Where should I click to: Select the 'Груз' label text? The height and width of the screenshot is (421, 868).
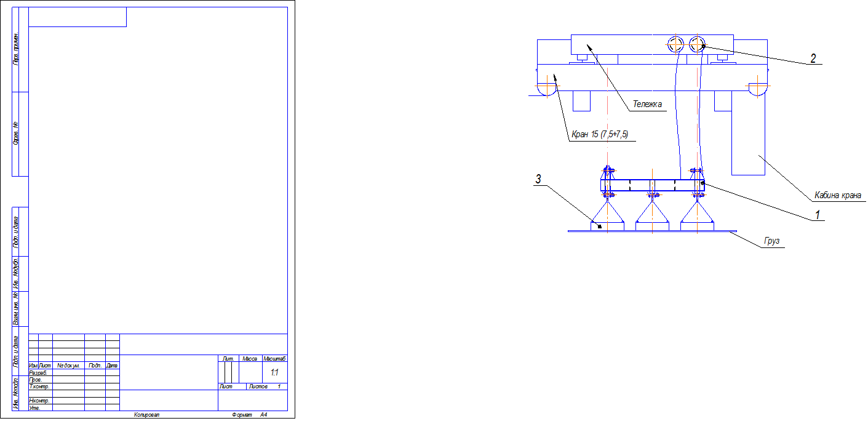click(x=772, y=241)
